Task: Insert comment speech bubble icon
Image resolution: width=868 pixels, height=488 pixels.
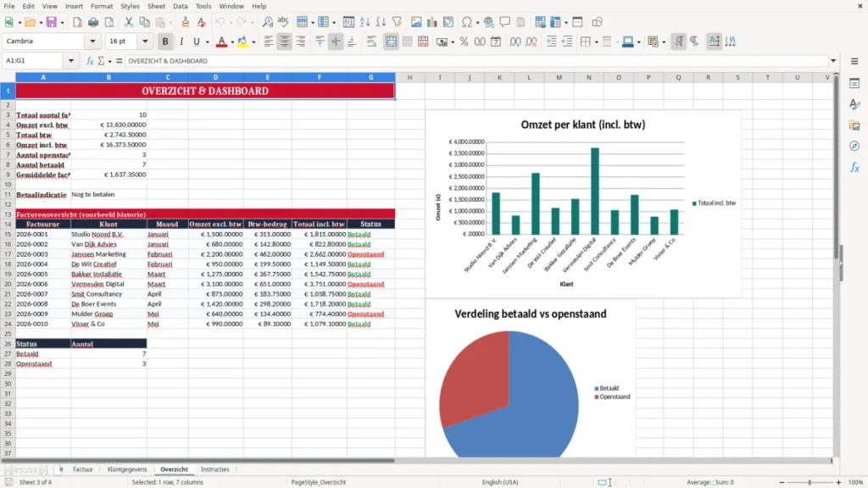Action: tap(505, 22)
